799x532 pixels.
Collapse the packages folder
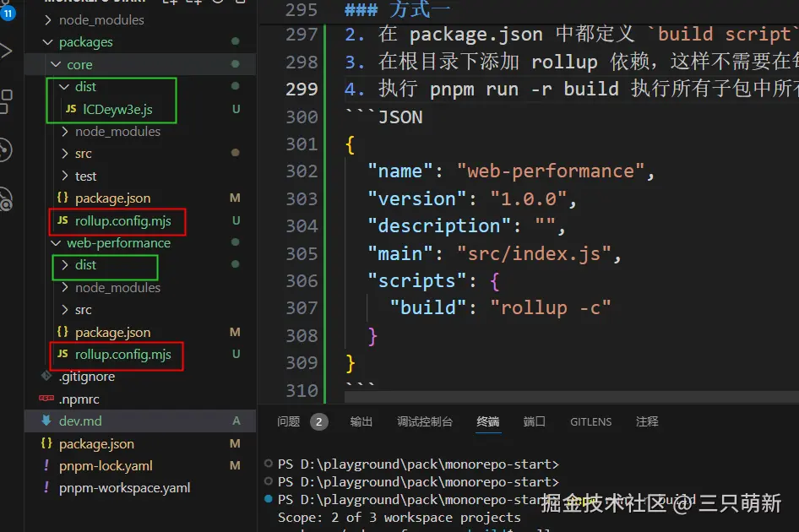47,41
